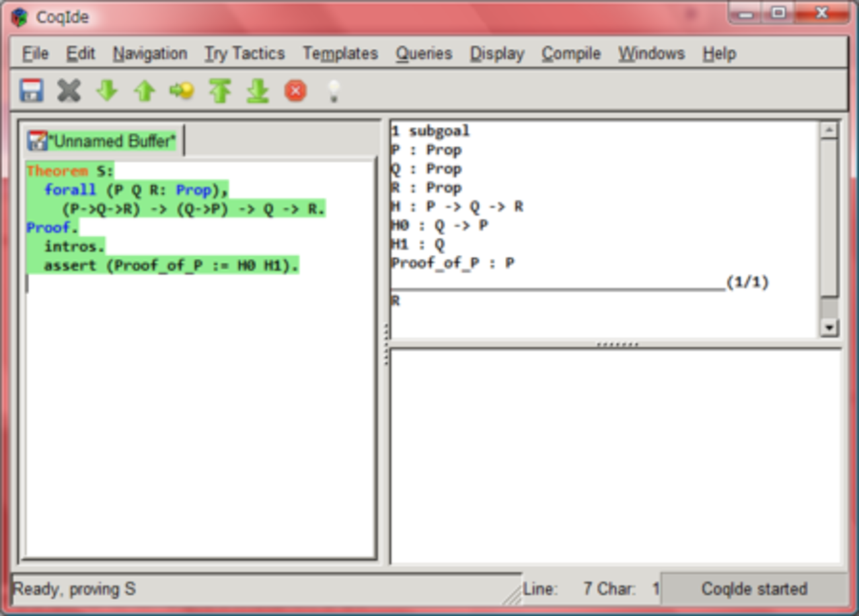
Task: Click hypothesis 'H1 : Q'
Action: (x=418, y=244)
